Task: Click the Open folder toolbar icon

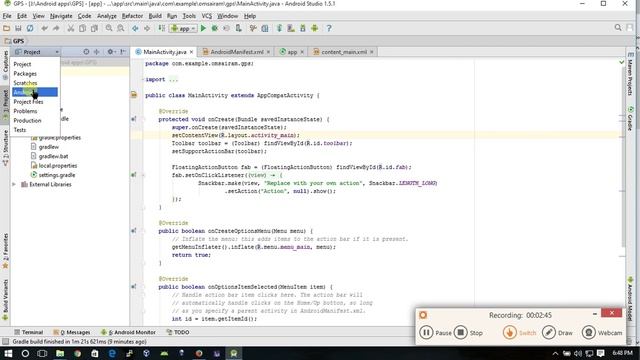Action: (6, 28)
